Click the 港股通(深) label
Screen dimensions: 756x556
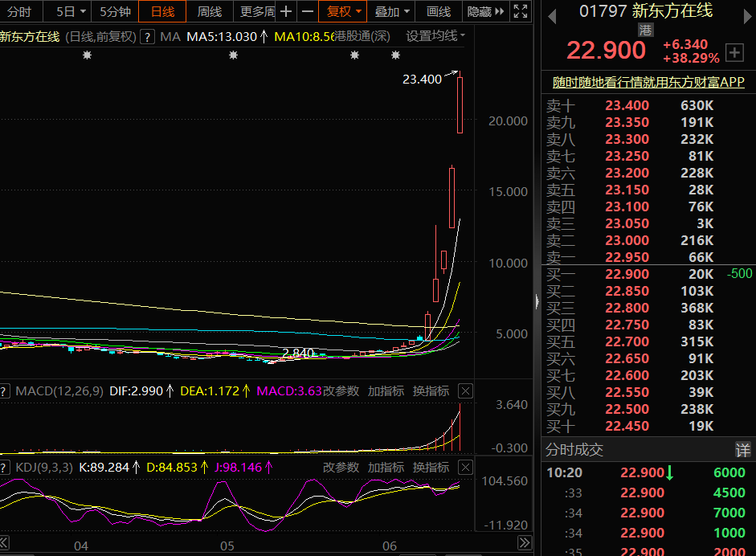(362, 36)
